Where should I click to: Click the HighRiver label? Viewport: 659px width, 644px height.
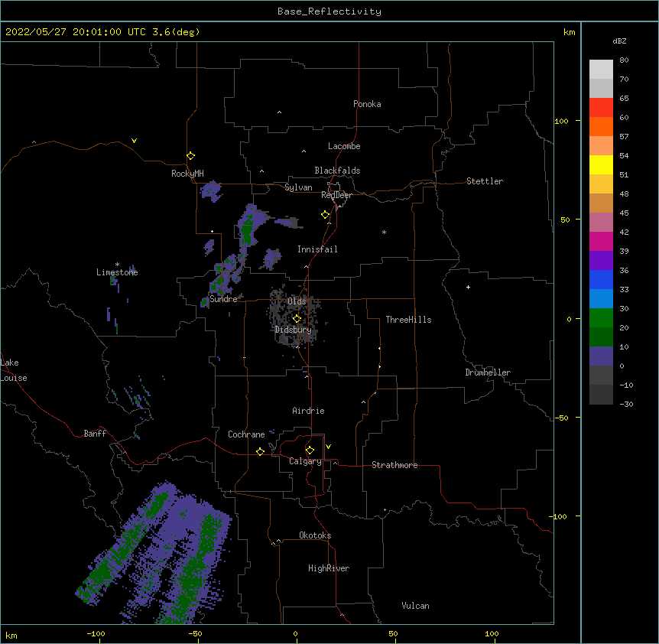point(329,568)
